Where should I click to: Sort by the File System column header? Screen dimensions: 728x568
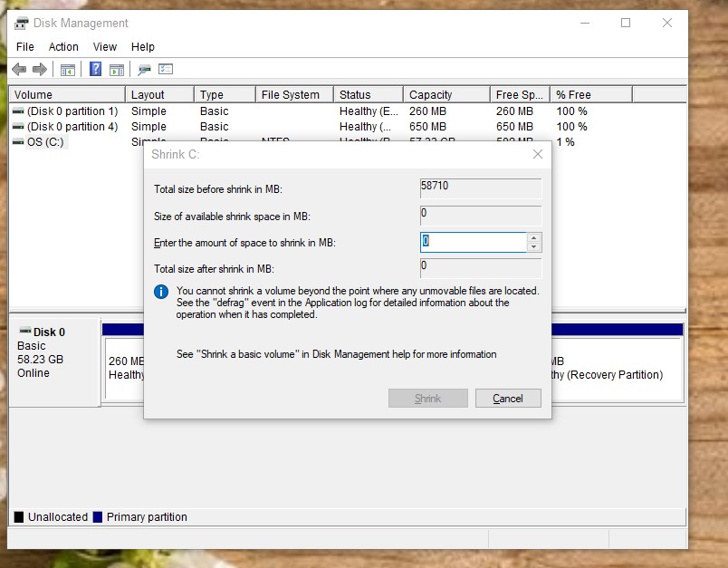[294, 95]
